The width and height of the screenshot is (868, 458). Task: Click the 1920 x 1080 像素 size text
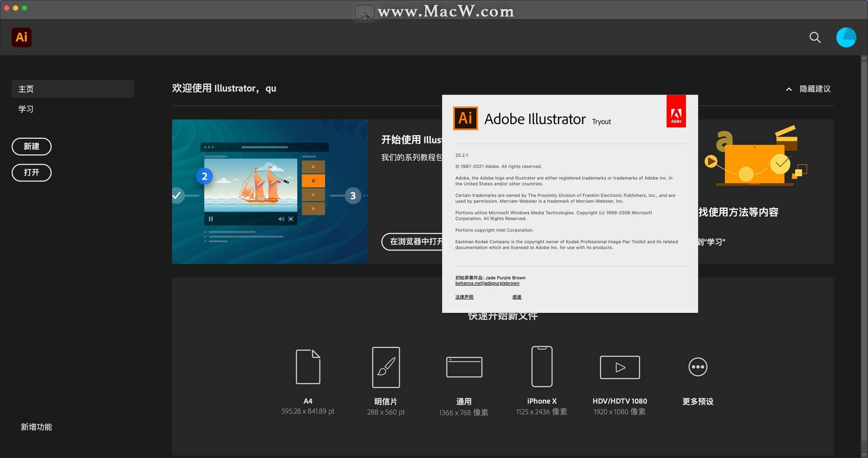click(x=619, y=412)
